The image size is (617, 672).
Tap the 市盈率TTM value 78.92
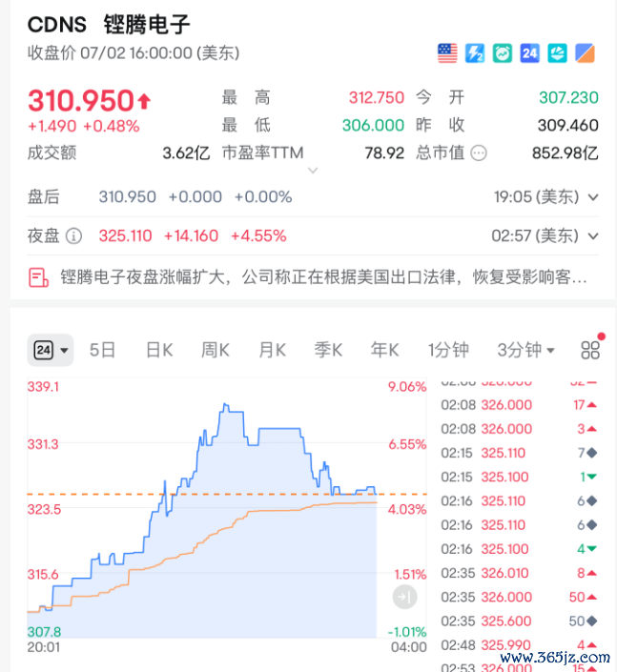tap(384, 153)
